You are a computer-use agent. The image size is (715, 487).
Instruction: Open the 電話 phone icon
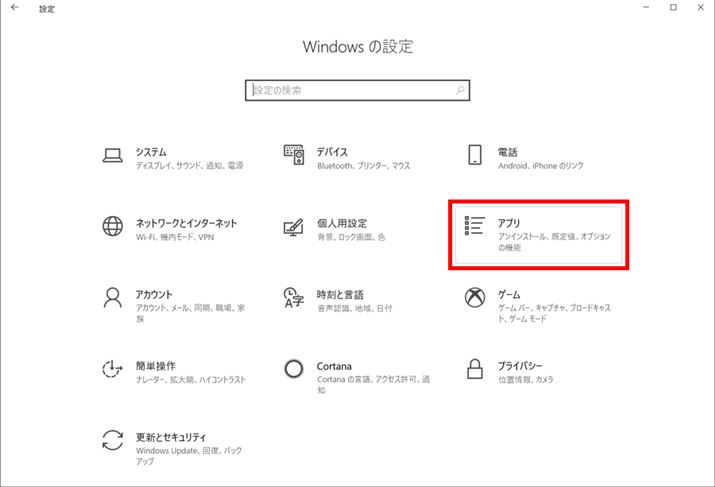coord(475,155)
